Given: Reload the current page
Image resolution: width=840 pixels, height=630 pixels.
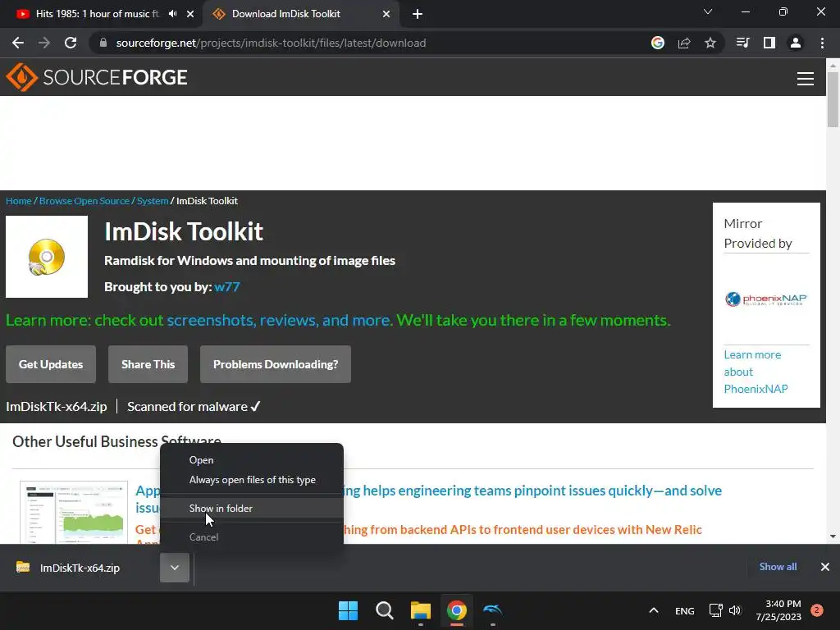Looking at the screenshot, I should (x=71, y=43).
